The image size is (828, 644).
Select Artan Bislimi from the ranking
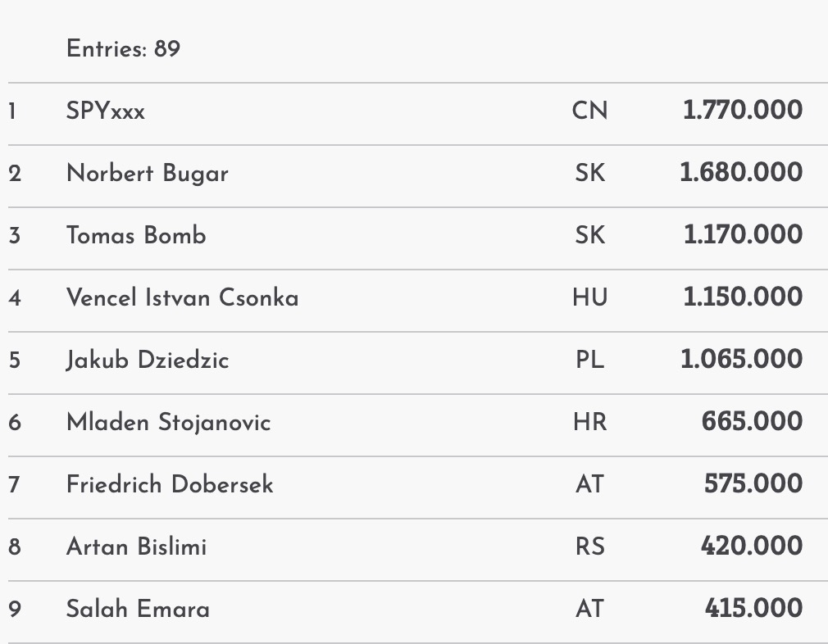(x=136, y=546)
